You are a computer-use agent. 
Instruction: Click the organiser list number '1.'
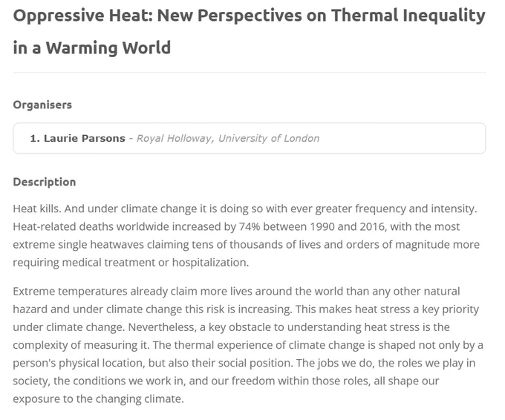point(35,138)
